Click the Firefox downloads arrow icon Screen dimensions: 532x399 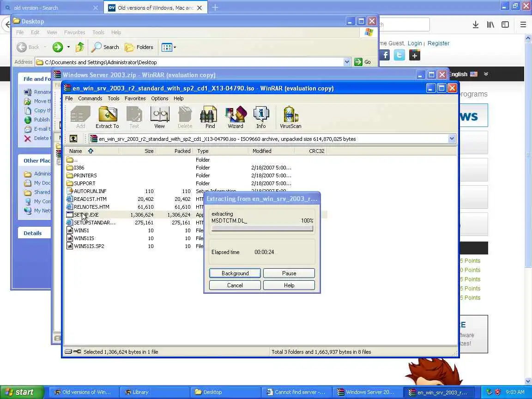[476, 24]
